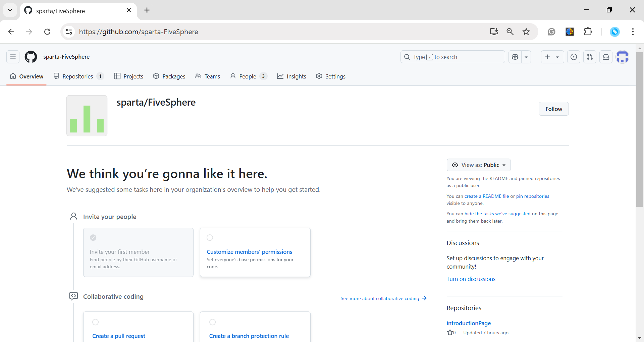The height and width of the screenshot is (342, 644).
Task: Go forward in browser history
Action: tap(29, 32)
